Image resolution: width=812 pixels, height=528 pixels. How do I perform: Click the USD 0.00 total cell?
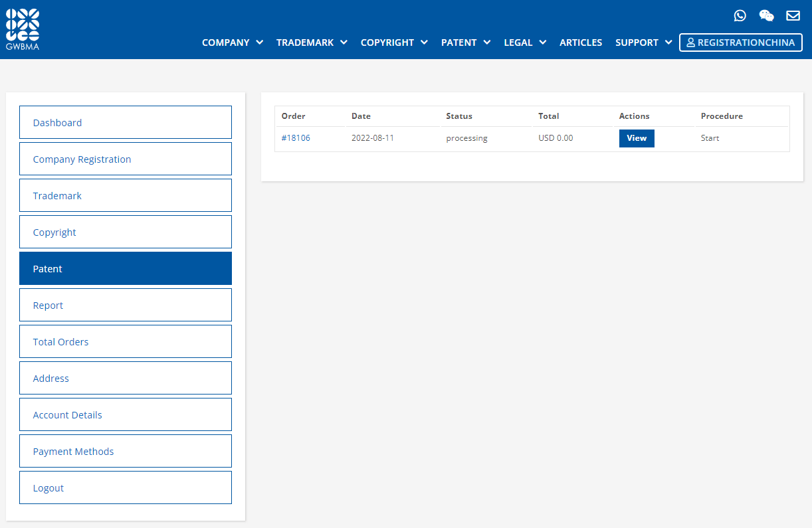click(x=556, y=138)
